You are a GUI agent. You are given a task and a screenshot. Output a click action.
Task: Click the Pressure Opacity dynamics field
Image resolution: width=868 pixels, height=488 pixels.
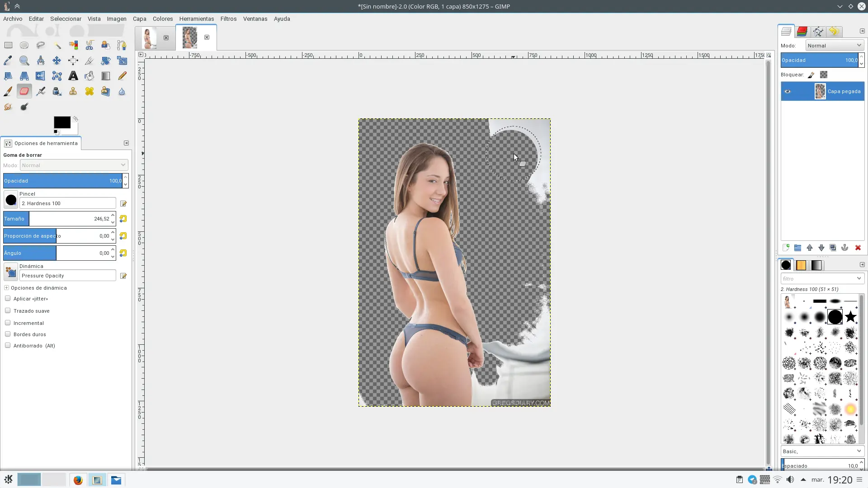pyautogui.click(x=68, y=276)
